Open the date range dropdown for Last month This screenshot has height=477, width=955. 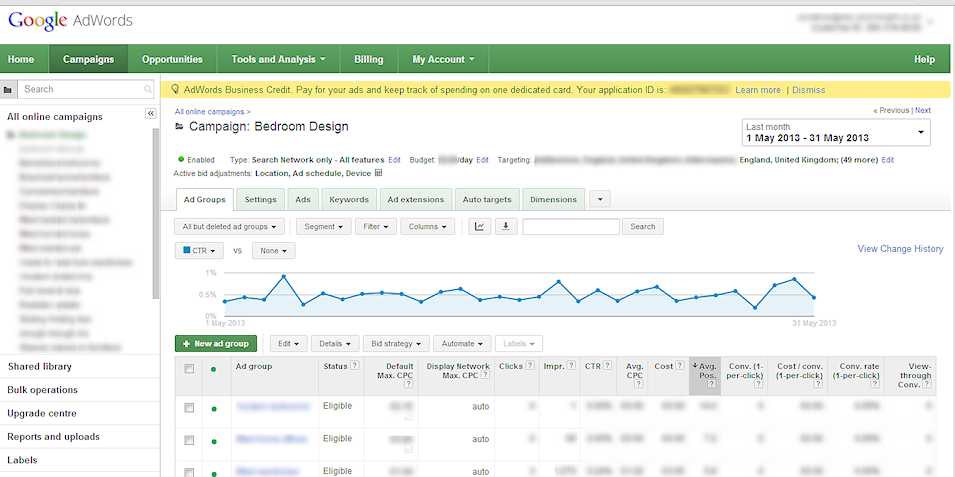tap(836, 132)
